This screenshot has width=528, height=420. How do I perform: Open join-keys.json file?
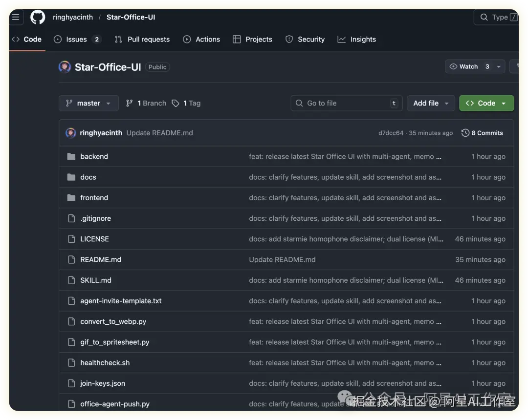[x=103, y=383]
